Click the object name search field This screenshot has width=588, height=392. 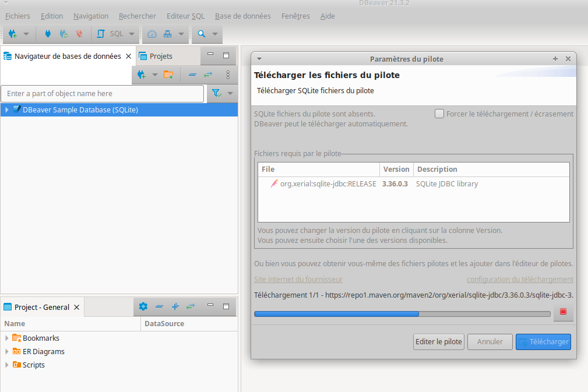click(103, 93)
